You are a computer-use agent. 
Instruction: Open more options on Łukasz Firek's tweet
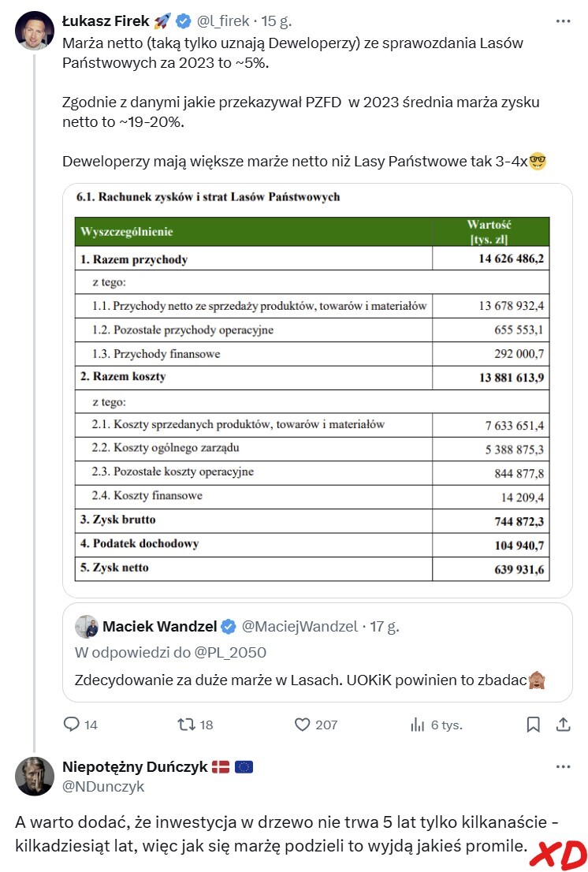[563, 20]
